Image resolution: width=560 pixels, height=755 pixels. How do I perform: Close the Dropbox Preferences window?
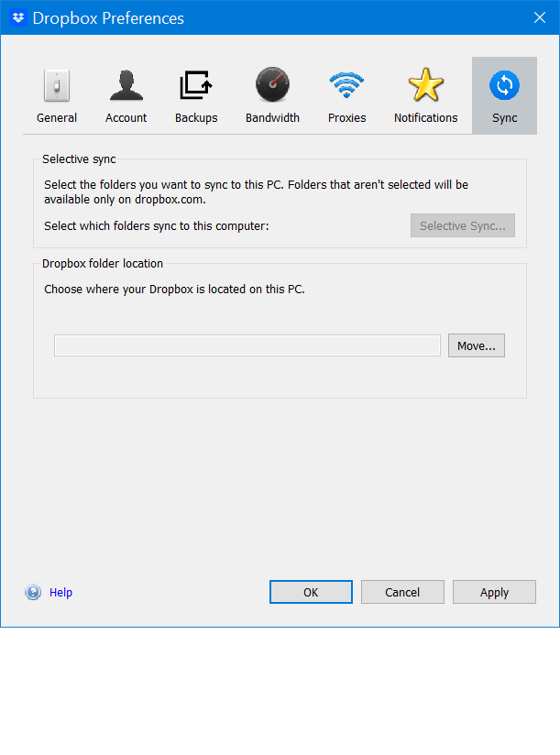539,18
